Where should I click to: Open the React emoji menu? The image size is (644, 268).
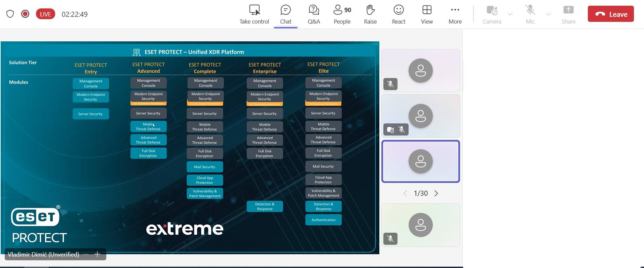[x=399, y=14]
